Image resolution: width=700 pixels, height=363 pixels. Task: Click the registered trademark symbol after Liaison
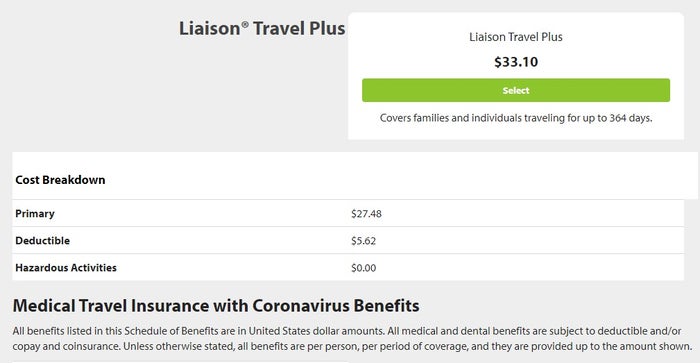tap(245, 25)
